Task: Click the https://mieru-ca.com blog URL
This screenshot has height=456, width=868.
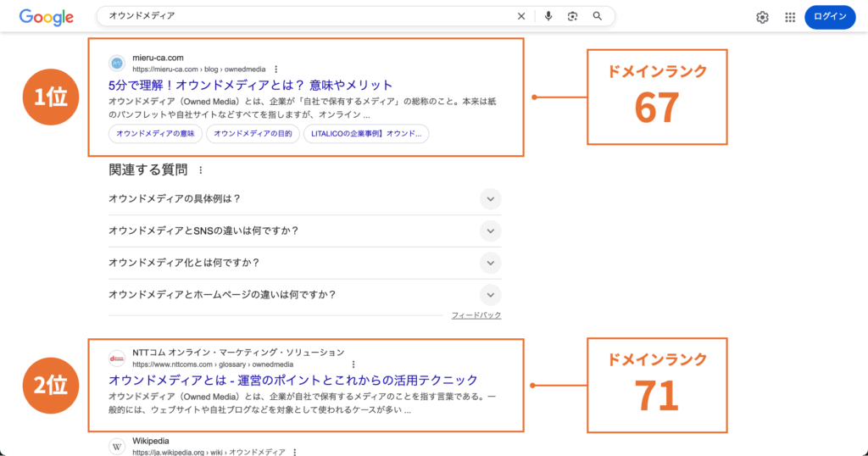Action: pos(198,70)
